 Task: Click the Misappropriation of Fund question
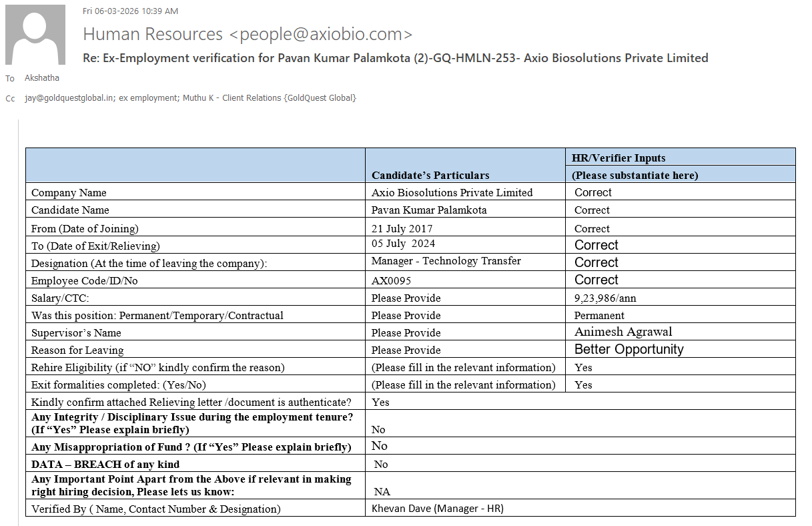(191, 447)
